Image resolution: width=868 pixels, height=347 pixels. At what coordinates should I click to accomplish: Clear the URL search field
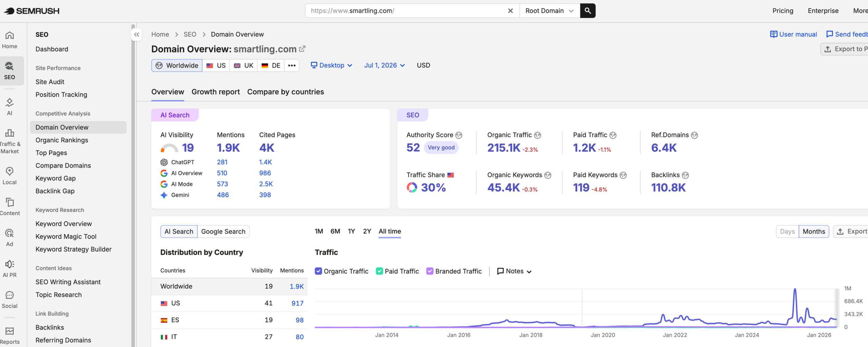click(x=510, y=11)
